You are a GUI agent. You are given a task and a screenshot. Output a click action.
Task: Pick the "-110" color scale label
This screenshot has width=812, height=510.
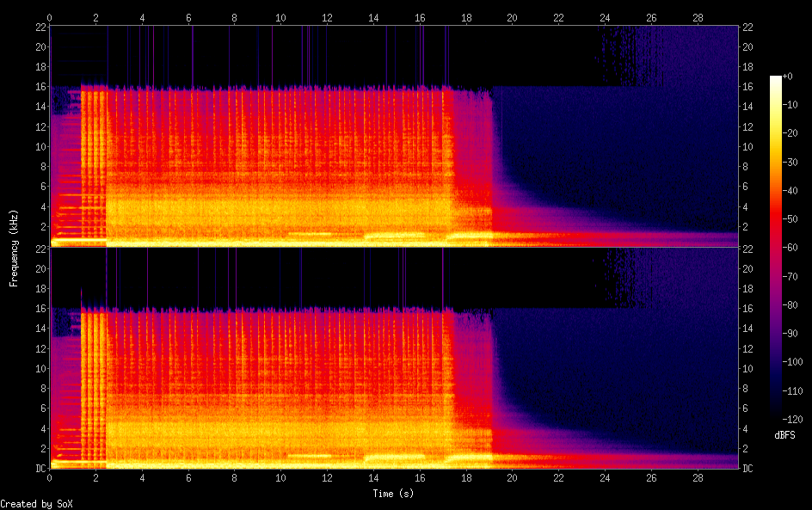[x=792, y=391]
